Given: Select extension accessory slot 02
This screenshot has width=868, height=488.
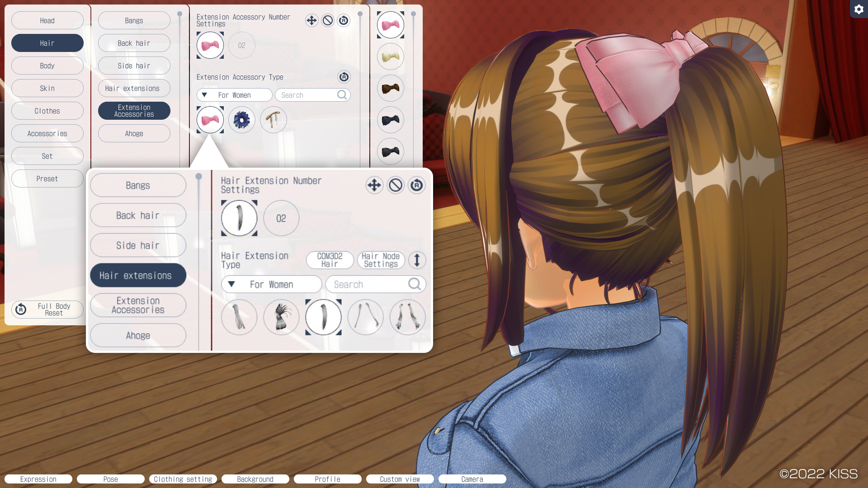Looking at the screenshot, I should 242,45.
